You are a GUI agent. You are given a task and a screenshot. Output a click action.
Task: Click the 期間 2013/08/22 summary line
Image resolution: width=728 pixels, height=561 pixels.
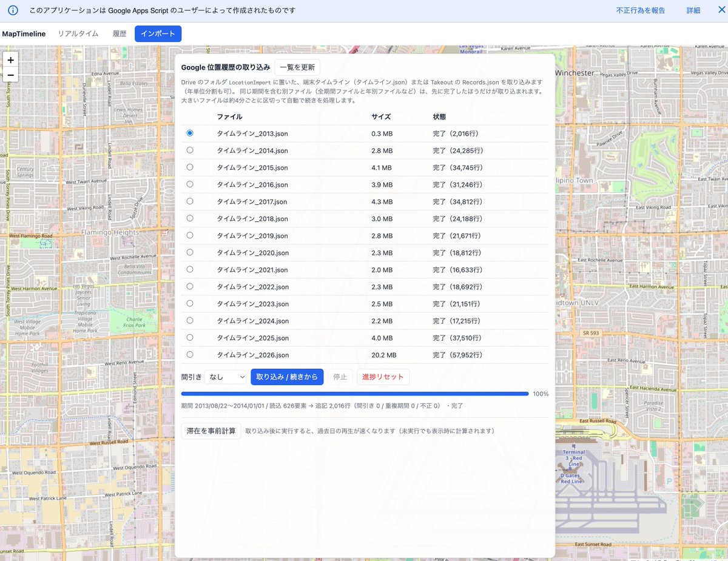[x=322, y=405]
